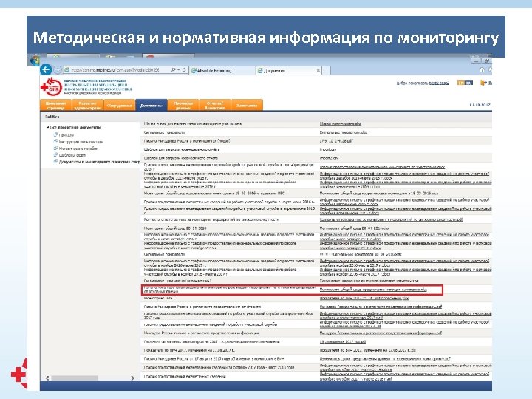Click the date 11.10.2017 text
This screenshot has height=399, width=532.
point(480,105)
